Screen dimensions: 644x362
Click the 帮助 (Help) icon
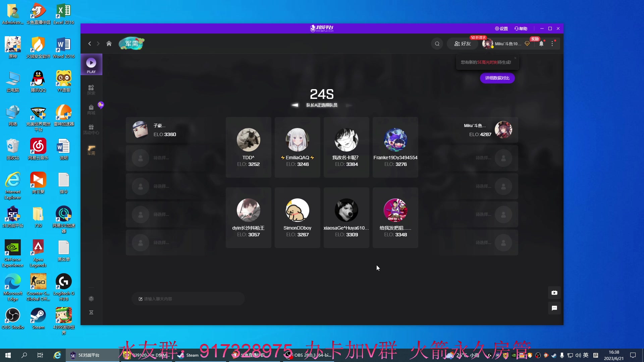521,28
